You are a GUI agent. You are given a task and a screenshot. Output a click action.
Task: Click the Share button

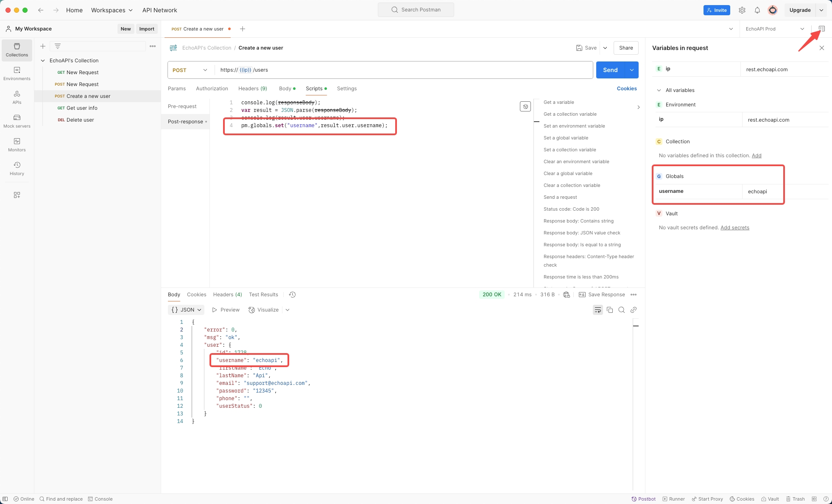[x=626, y=48]
